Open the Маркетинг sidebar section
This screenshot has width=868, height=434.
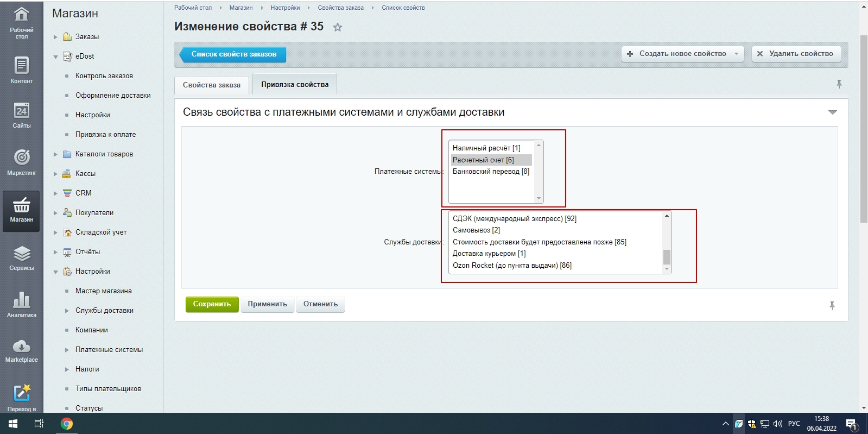[21, 162]
